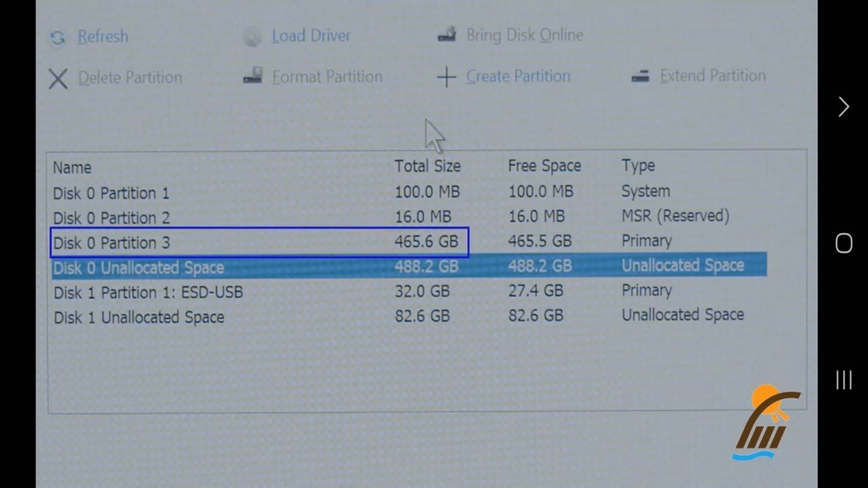The width and height of the screenshot is (868, 488).
Task: Click the Load Driver disc icon
Action: pyautogui.click(x=252, y=37)
